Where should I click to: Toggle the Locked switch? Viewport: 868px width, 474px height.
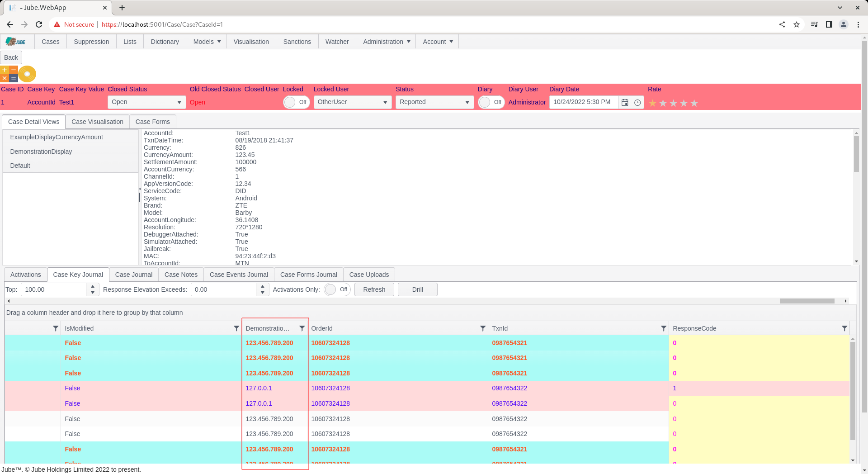[296, 102]
